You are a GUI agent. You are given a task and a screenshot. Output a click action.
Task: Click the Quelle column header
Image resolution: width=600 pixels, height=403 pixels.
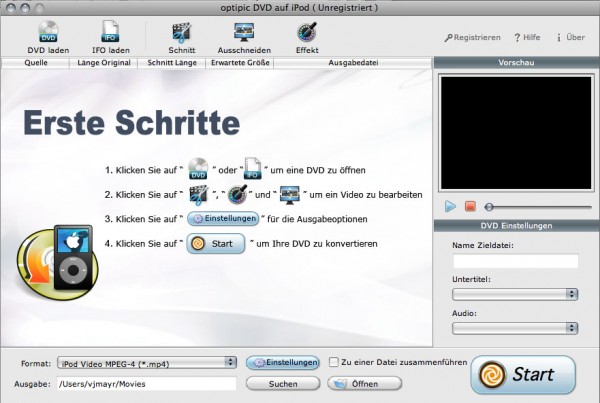(x=36, y=63)
